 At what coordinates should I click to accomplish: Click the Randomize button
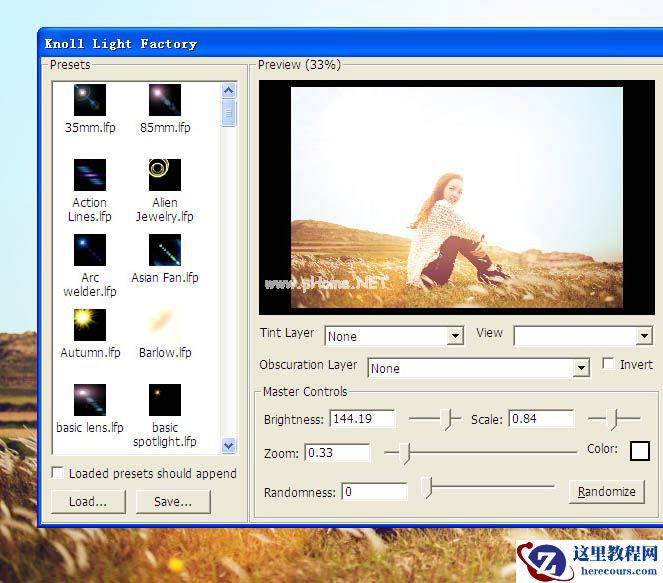(x=607, y=492)
